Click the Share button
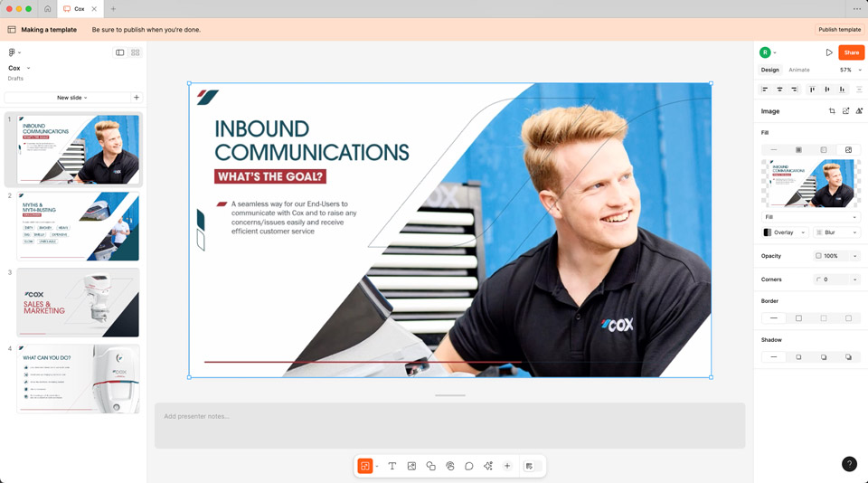The height and width of the screenshot is (483, 868). click(x=851, y=52)
